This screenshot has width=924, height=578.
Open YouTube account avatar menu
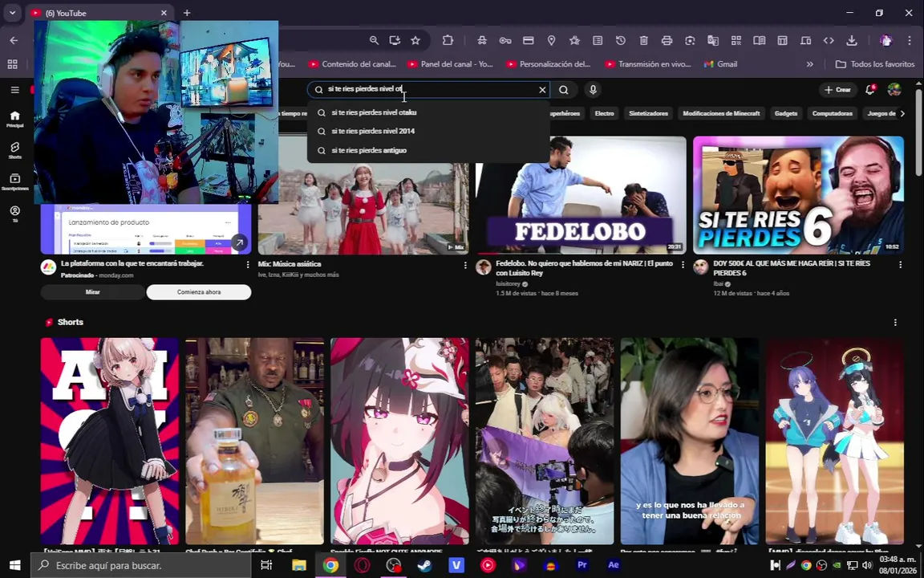click(x=894, y=90)
